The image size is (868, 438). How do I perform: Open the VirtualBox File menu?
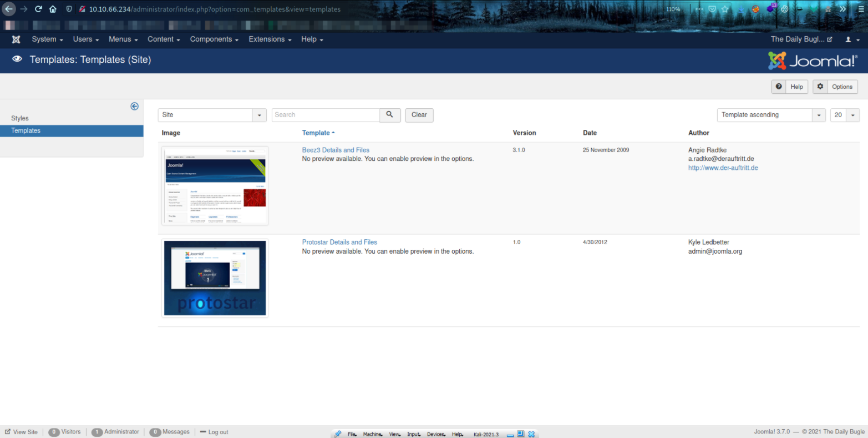(x=352, y=434)
